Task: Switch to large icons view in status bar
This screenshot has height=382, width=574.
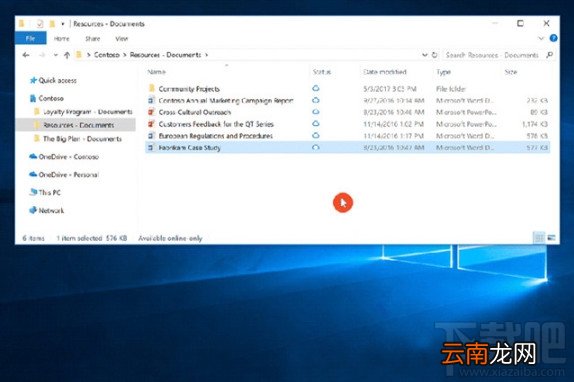Action: pyautogui.click(x=551, y=238)
